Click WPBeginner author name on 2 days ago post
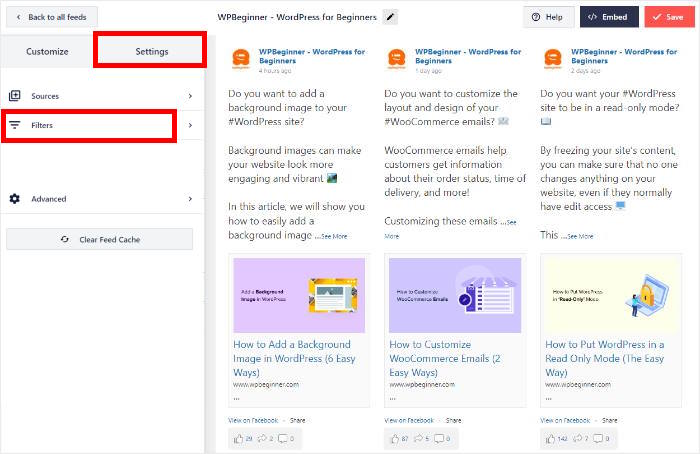700x454 pixels. tap(624, 56)
